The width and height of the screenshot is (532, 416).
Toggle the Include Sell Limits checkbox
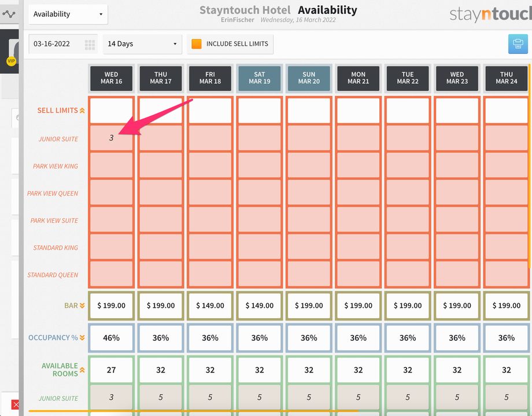point(197,44)
